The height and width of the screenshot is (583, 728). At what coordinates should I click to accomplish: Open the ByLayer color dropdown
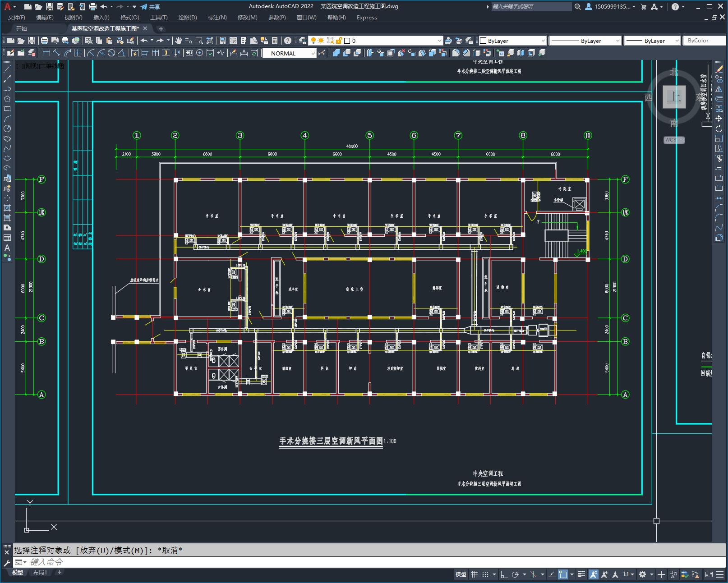pyautogui.click(x=543, y=41)
